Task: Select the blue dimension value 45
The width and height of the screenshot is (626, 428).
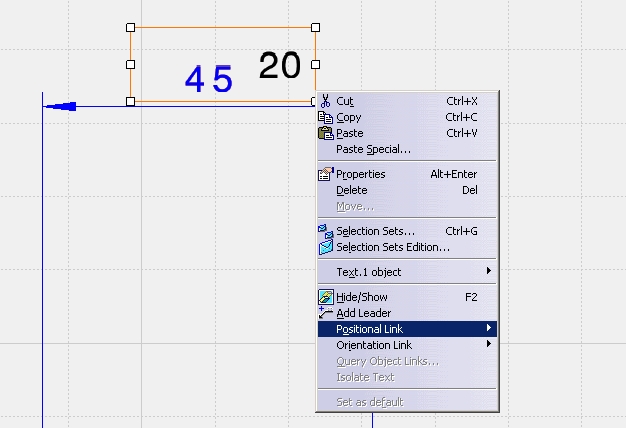Action: pyautogui.click(x=209, y=79)
